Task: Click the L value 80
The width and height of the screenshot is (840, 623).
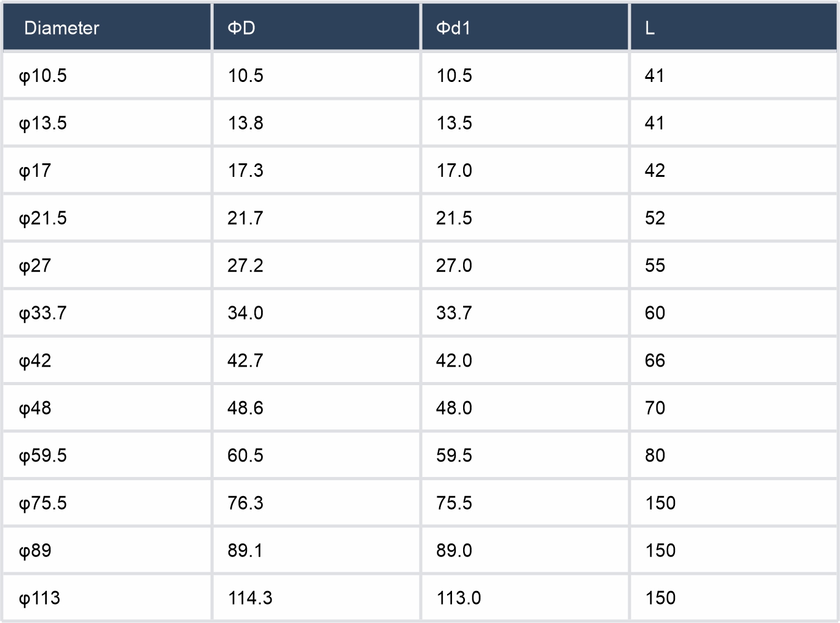Action: (655, 455)
